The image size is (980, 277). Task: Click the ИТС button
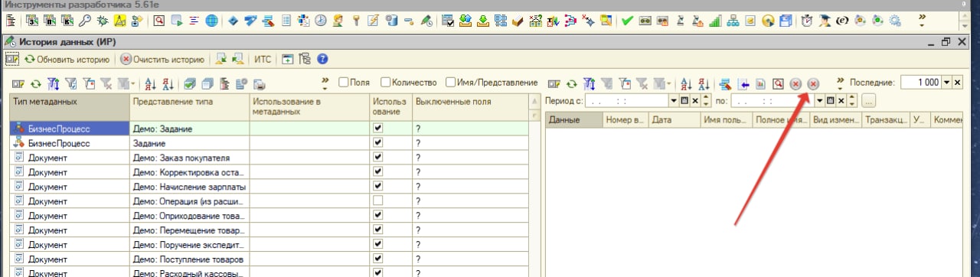[x=263, y=59]
